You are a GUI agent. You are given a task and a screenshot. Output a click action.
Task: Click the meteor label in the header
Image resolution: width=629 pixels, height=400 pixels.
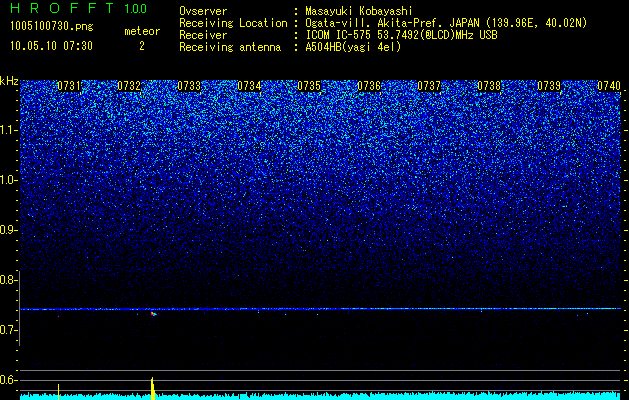[x=142, y=31]
